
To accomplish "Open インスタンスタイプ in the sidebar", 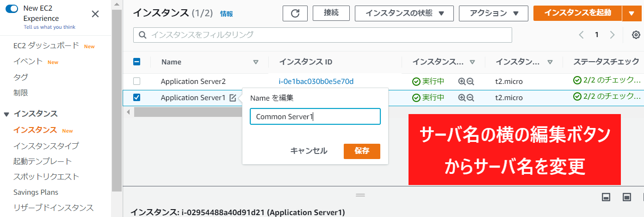I will click(46, 146).
